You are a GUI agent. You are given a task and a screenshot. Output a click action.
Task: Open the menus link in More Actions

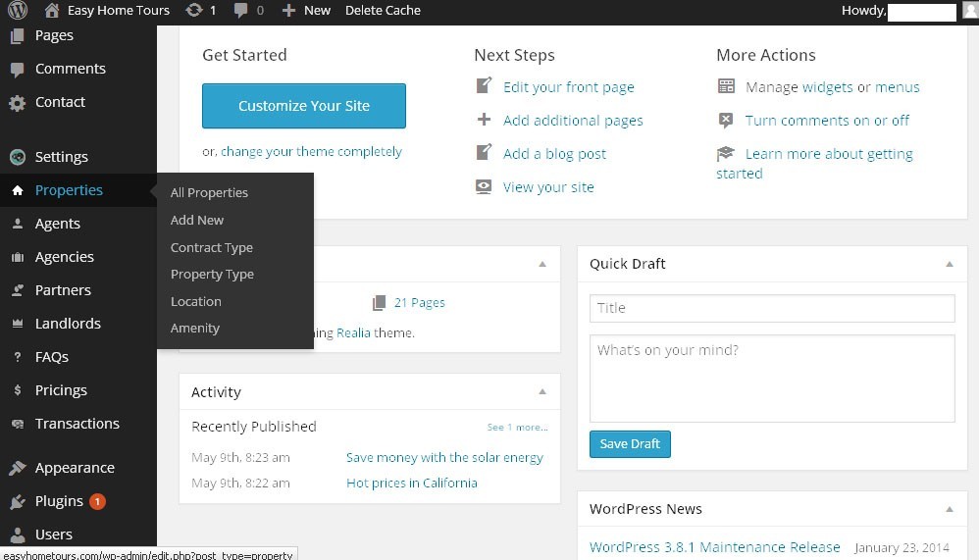[898, 86]
